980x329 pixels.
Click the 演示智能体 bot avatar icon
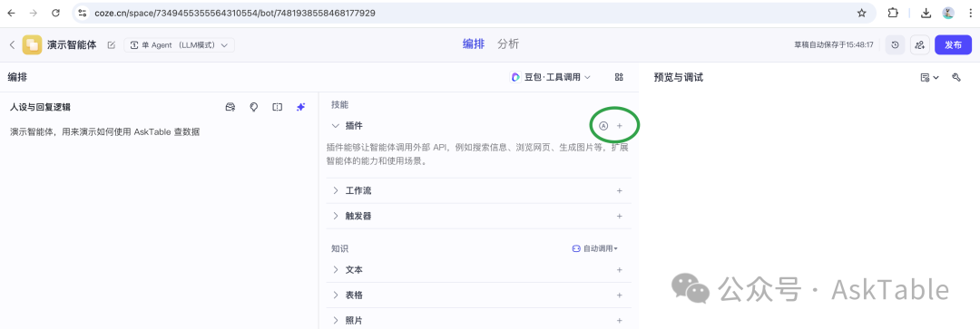coord(32,45)
